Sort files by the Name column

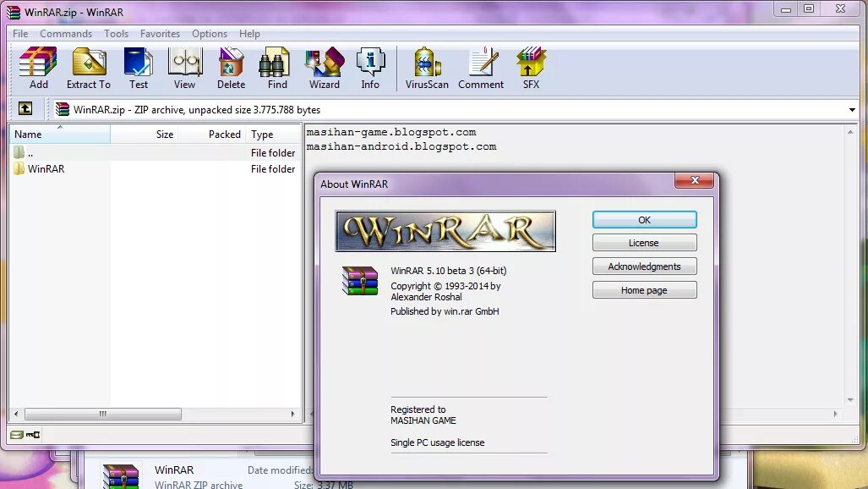[x=28, y=134]
